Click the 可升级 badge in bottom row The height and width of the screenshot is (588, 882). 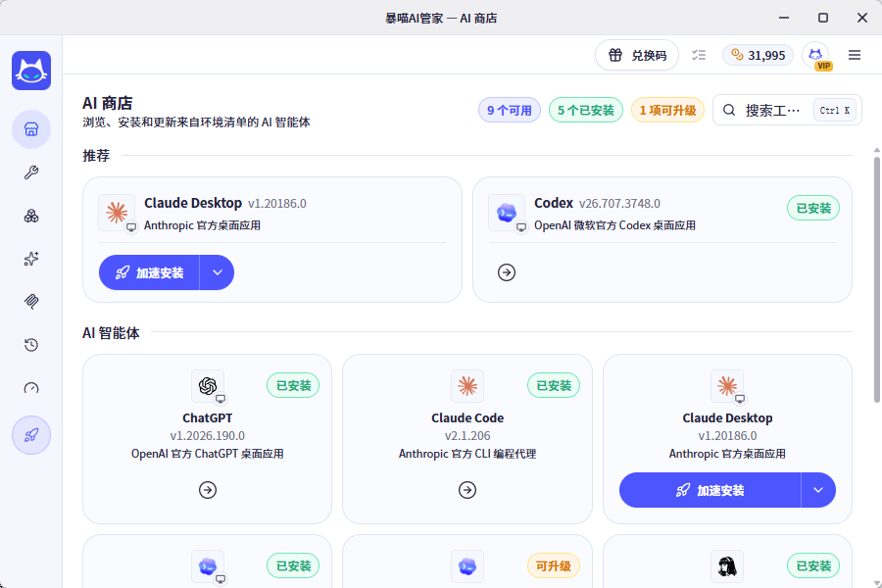coord(554,565)
